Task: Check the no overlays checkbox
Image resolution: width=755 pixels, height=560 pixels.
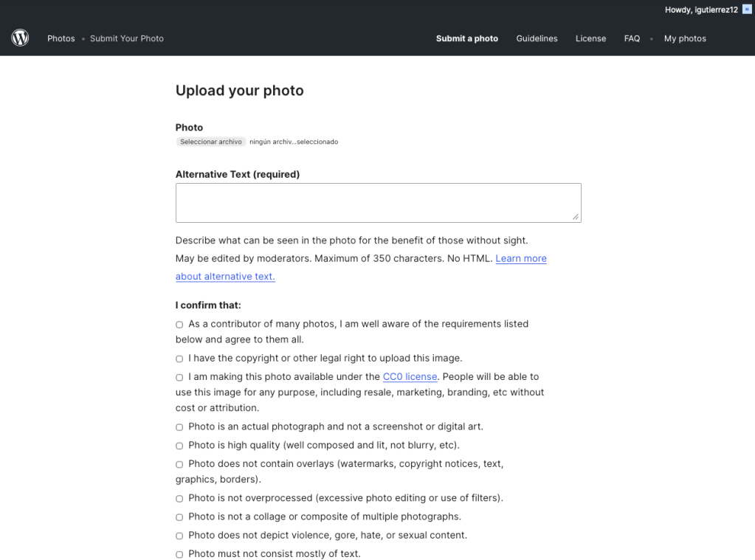Action: point(179,465)
